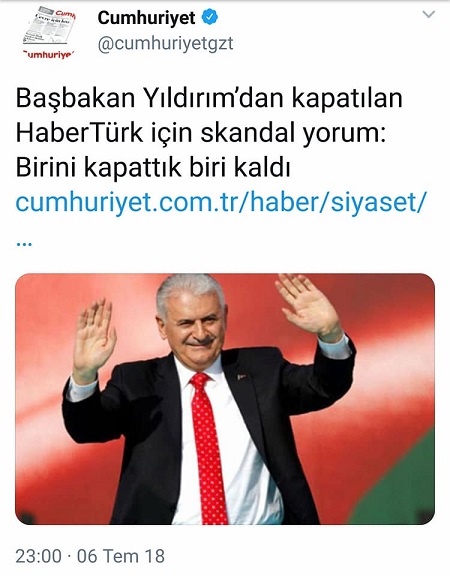This screenshot has width=450, height=576.
Task: Open the Cumhuriyet profile avatar
Action: [49, 33]
